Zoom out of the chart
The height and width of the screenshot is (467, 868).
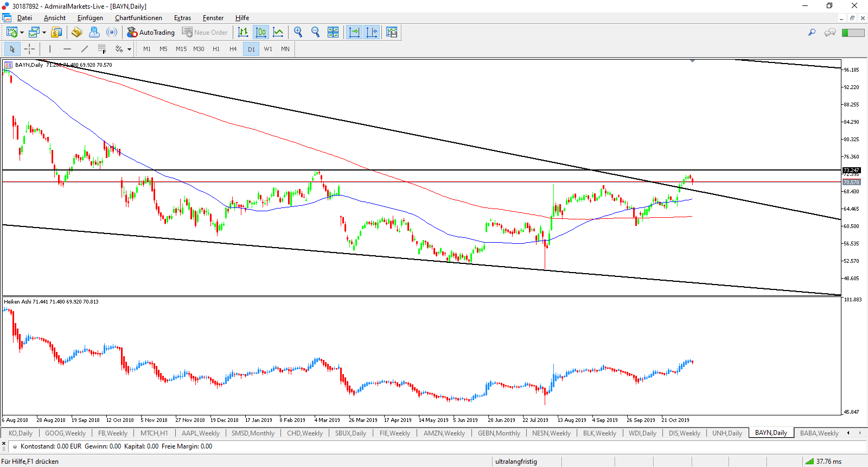pos(315,33)
